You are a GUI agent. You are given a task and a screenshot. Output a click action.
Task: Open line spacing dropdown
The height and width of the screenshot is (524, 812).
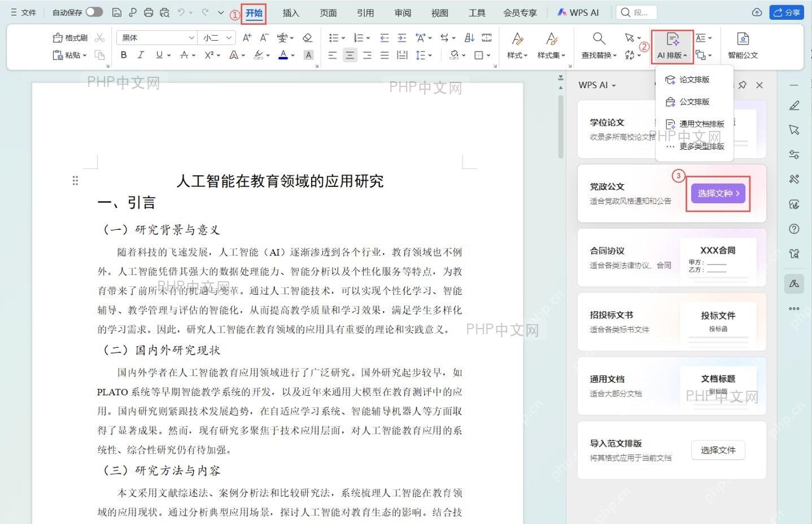430,55
